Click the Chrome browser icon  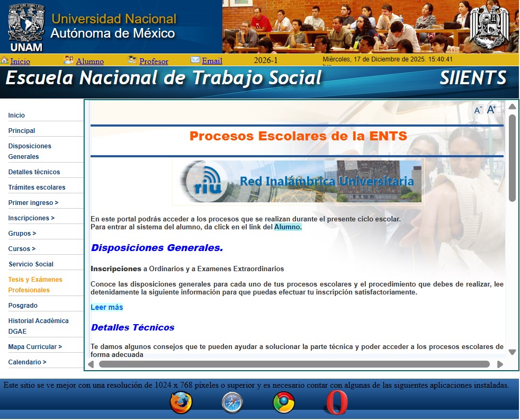(x=283, y=403)
